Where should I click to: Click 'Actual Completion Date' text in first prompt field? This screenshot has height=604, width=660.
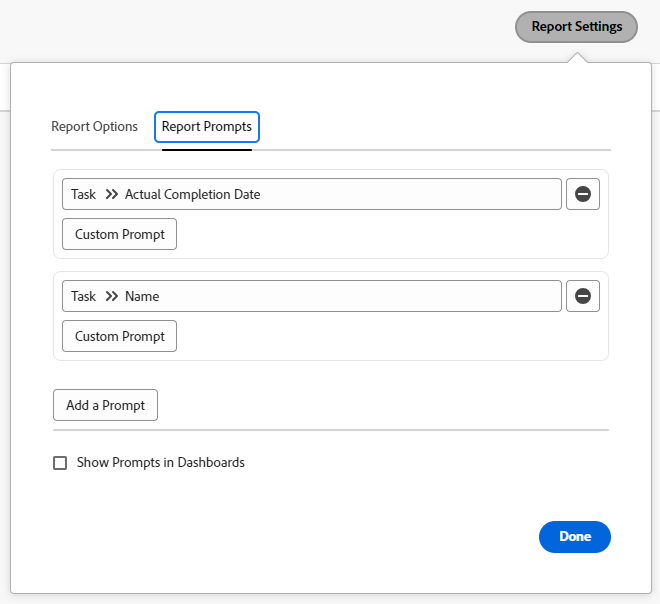point(193,194)
